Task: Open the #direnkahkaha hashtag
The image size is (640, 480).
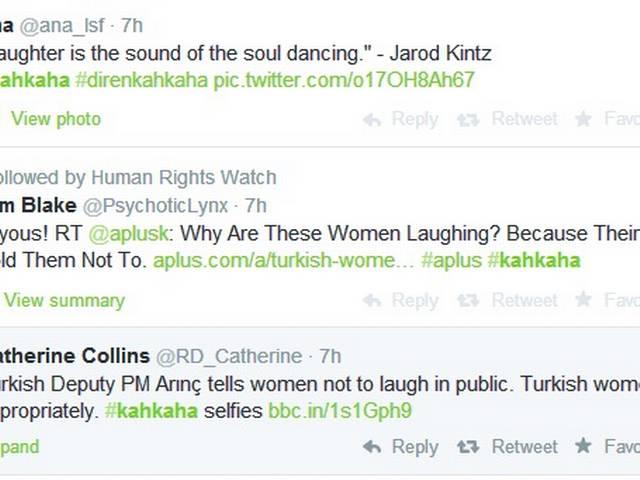Action: click(x=142, y=80)
